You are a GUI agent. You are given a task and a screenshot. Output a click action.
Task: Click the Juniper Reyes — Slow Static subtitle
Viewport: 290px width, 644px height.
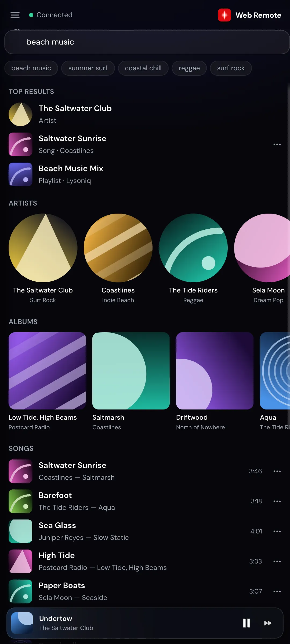[x=84, y=537]
